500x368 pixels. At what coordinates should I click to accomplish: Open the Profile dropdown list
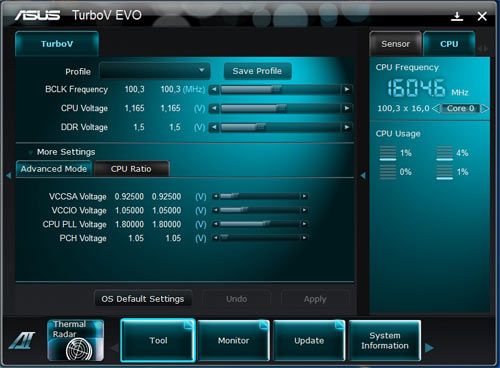click(155, 71)
